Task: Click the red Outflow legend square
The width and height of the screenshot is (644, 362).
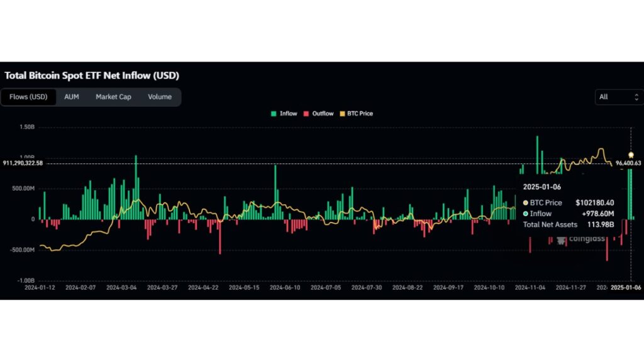Action: pyautogui.click(x=306, y=114)
